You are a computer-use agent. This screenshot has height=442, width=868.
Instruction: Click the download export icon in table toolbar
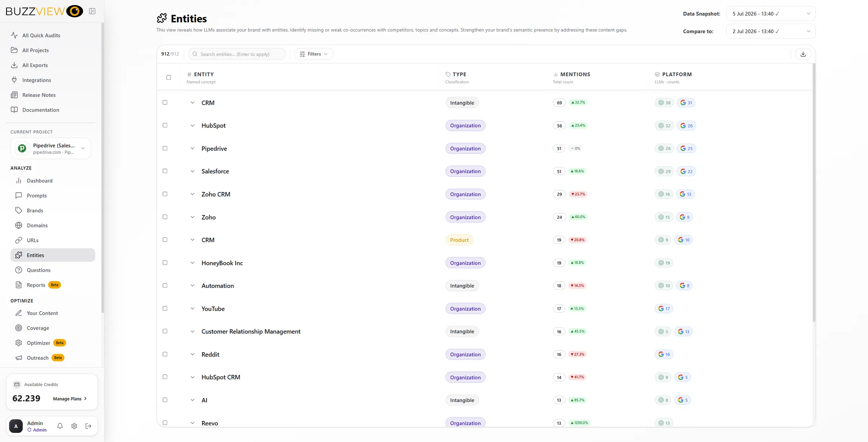[x=803, y=54]
